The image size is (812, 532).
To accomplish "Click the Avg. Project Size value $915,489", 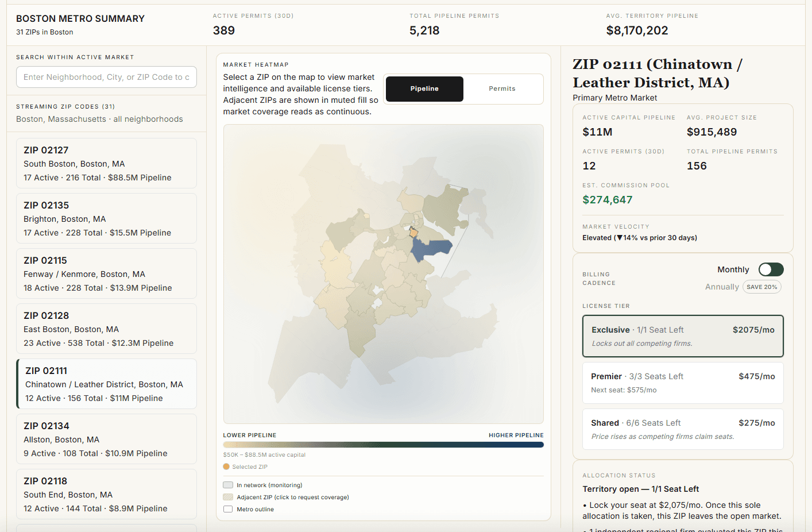I will click(x=712, y=132).
